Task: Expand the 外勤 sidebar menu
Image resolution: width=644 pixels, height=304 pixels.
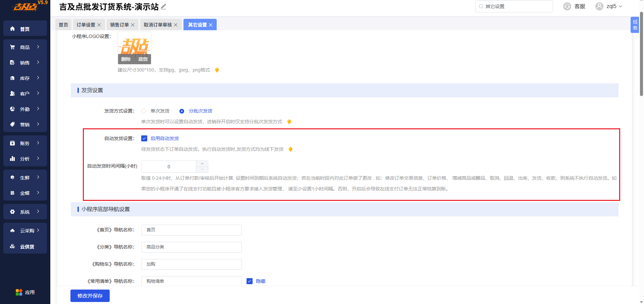Action: (38, 109)
